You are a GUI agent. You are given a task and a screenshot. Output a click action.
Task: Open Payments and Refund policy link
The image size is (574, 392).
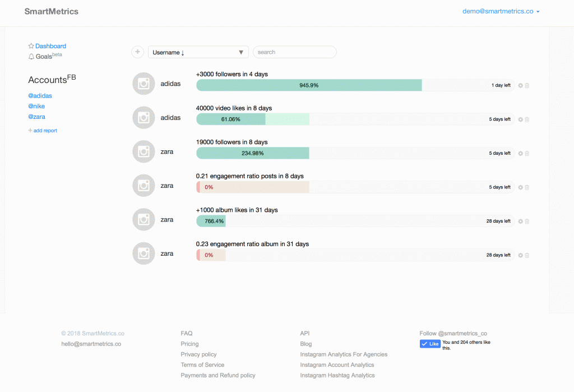218,375
